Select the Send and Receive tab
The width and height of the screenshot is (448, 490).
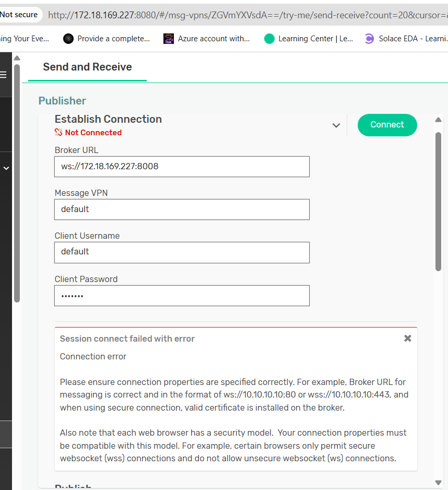88,67
